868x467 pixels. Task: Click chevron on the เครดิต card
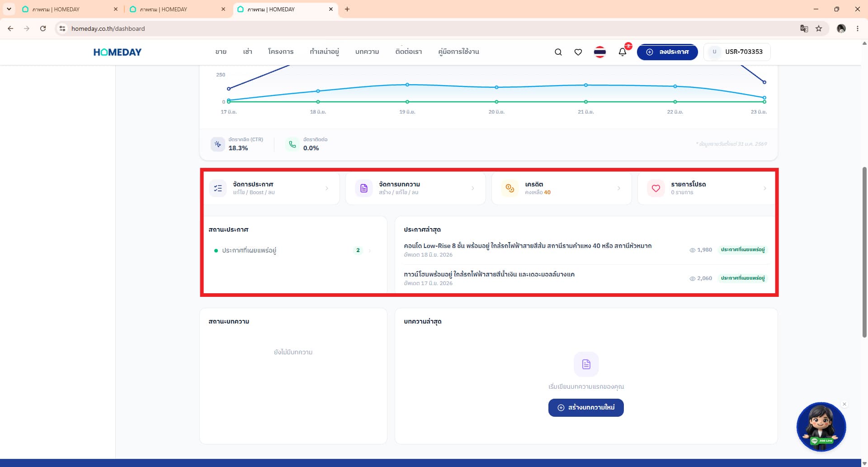(619, 188)
